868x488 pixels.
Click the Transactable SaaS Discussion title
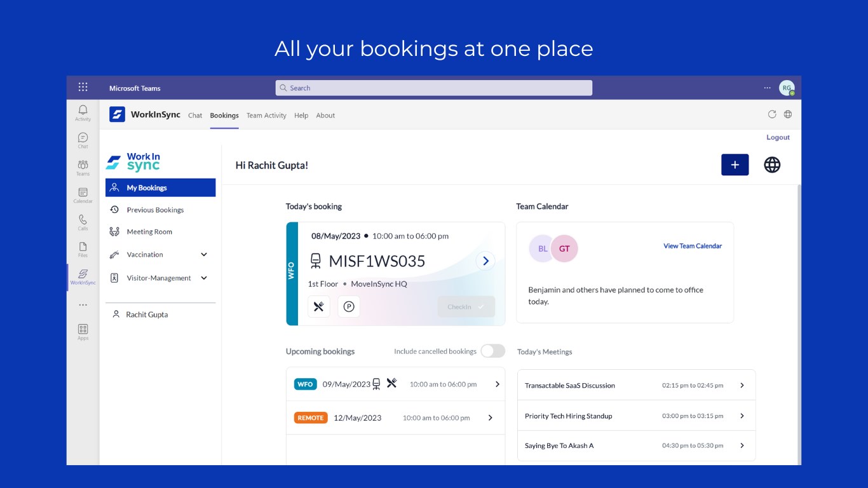(x=570, y=386)
